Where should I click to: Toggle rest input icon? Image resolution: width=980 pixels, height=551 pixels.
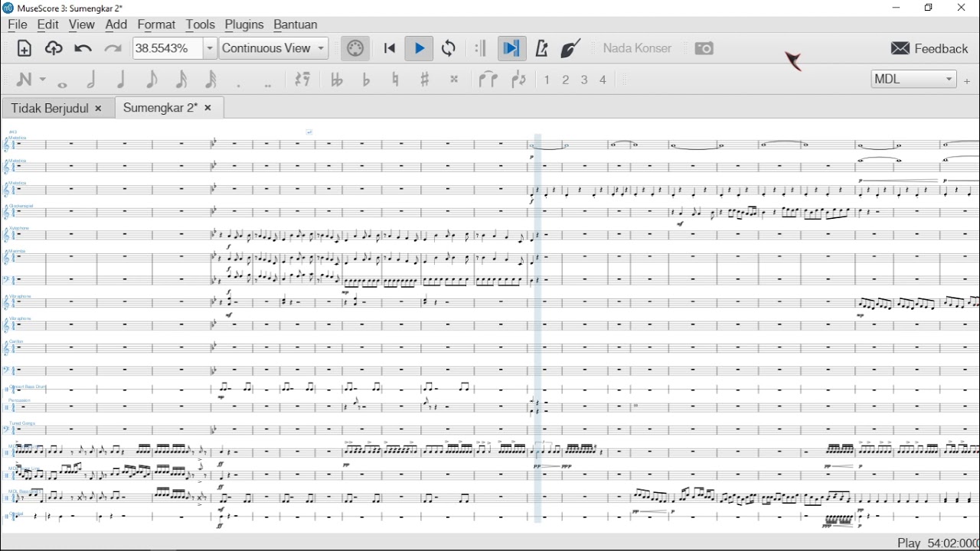coord(303,80)
